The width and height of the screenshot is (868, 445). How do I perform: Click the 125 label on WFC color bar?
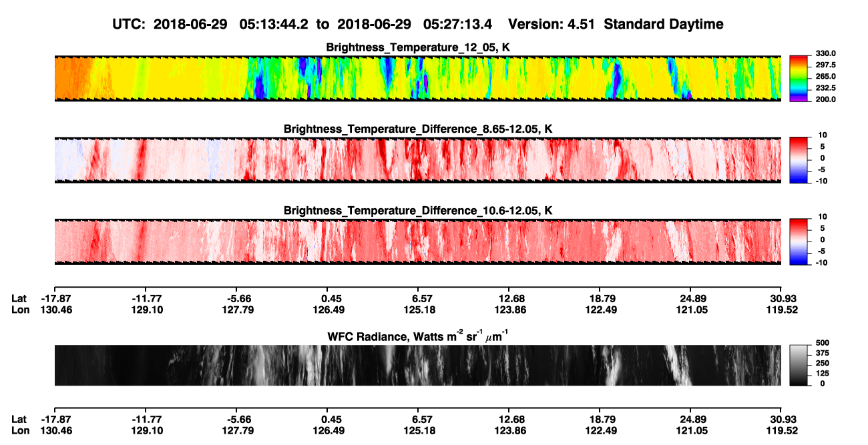(822, 374)
